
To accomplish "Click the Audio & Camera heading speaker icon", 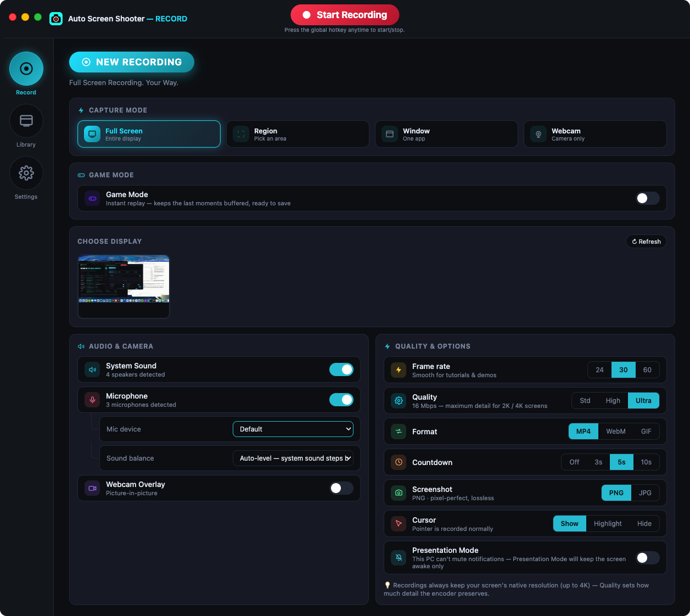I will pyautogui.click(x=81, y=346).
